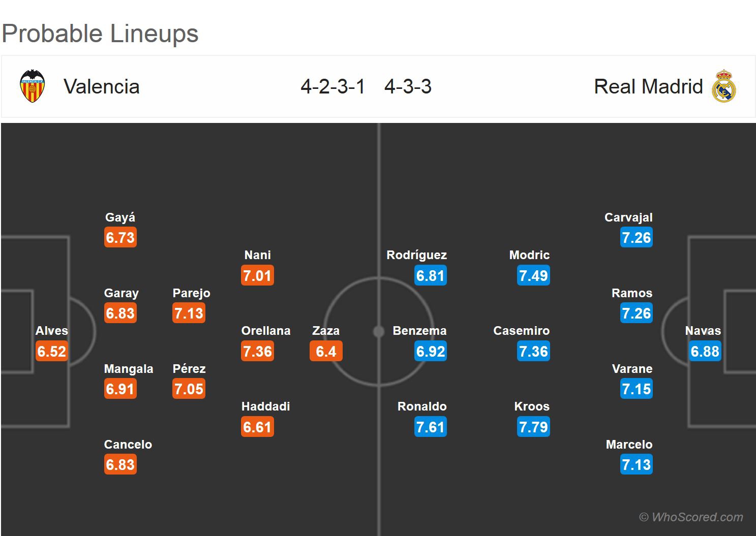
Task: Click Marcelo's 7.13 rating badge
Action: (x=636, y=465)
